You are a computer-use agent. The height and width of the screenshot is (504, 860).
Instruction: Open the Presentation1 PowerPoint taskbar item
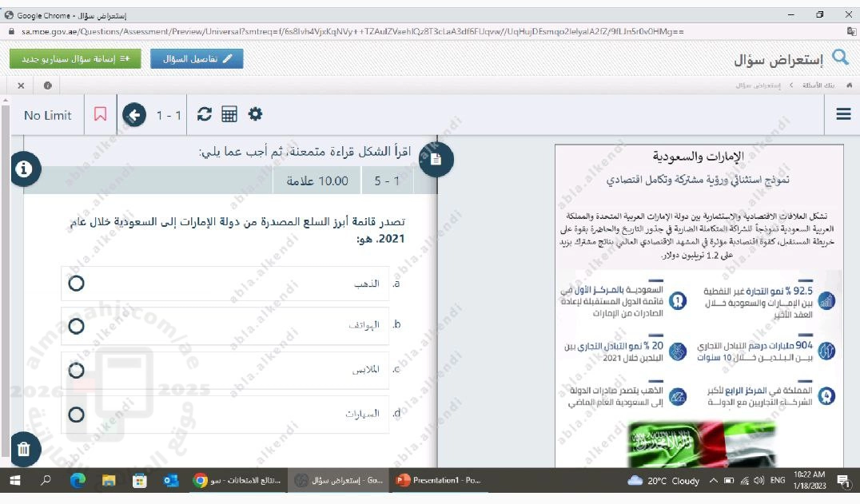pyautogui.click(x=439, y=480)
